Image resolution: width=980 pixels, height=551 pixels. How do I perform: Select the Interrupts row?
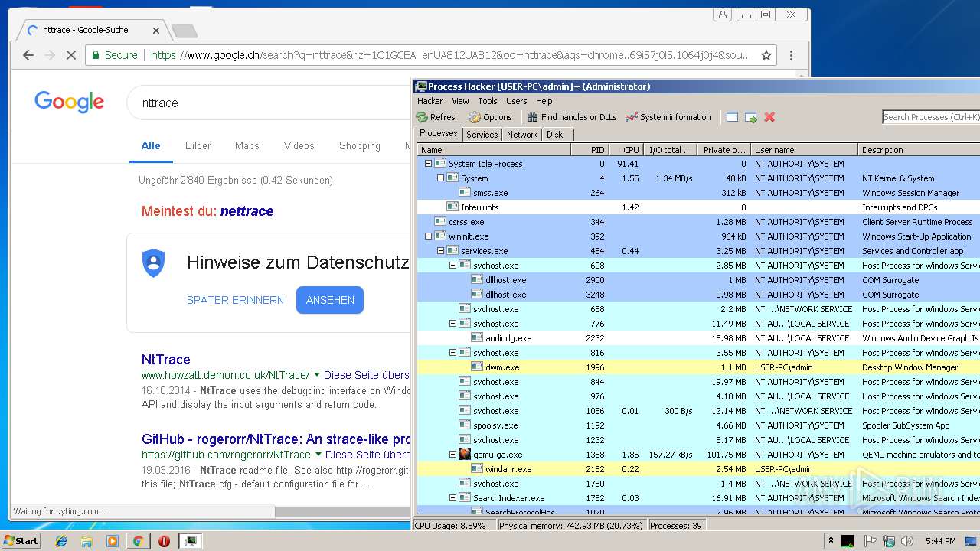pyautogui.click(x=698, y=207)
